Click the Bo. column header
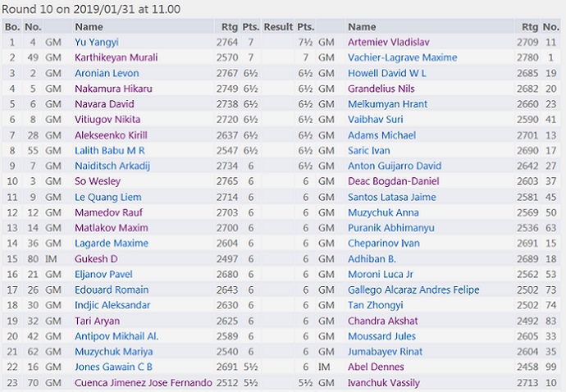Viewport: 566px width, 392px height. [x=11, y=27]
